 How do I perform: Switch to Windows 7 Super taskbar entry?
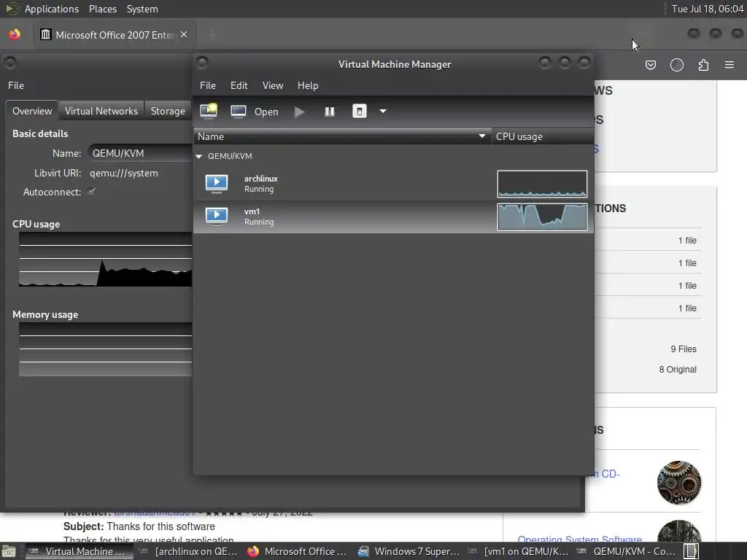409,551
